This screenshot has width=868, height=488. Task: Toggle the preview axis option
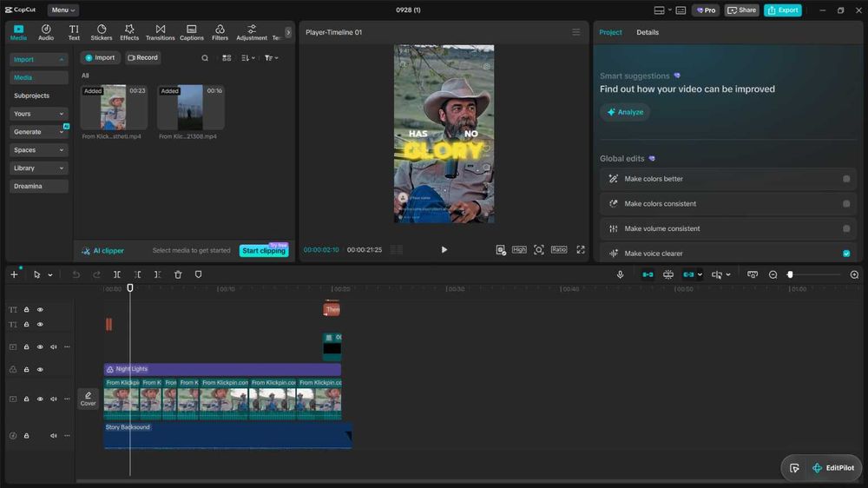click(x=716, y=274)
